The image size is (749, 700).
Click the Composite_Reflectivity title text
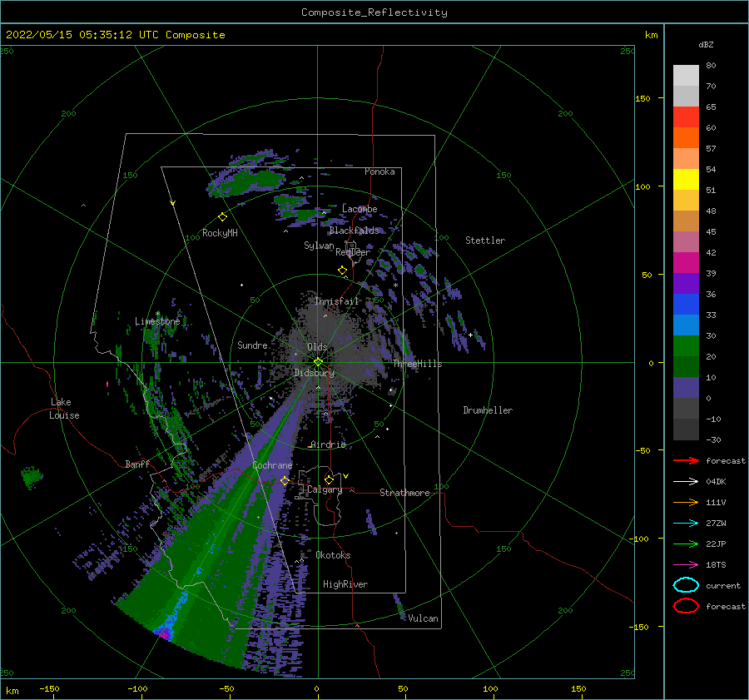pyautogui.click(x=374, y=12)
